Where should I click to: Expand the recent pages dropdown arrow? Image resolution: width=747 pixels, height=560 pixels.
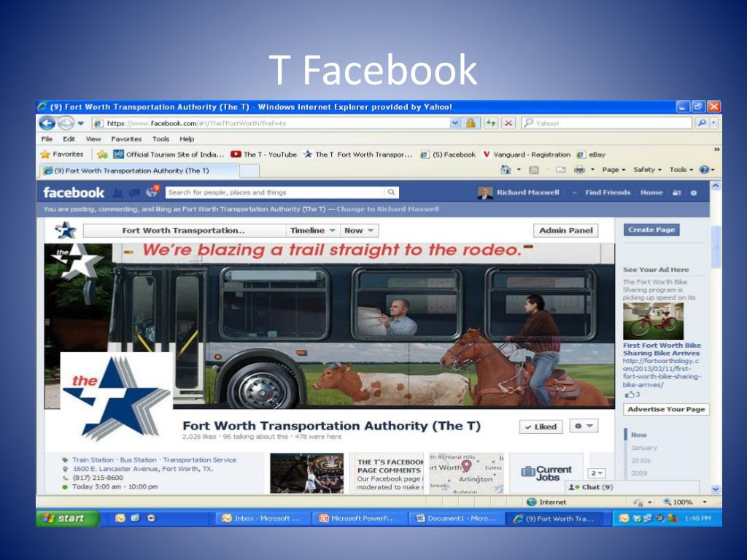coord(80,123)
